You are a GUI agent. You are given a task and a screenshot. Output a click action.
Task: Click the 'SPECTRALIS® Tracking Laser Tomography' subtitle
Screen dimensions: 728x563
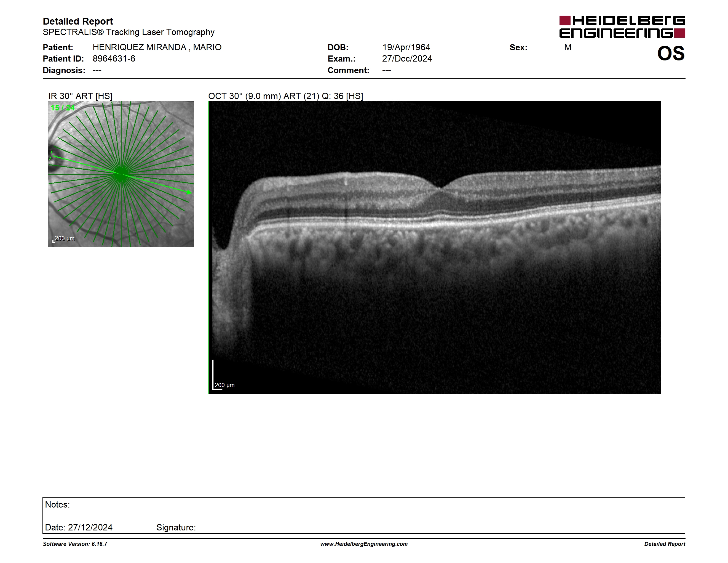coord(128,32)
